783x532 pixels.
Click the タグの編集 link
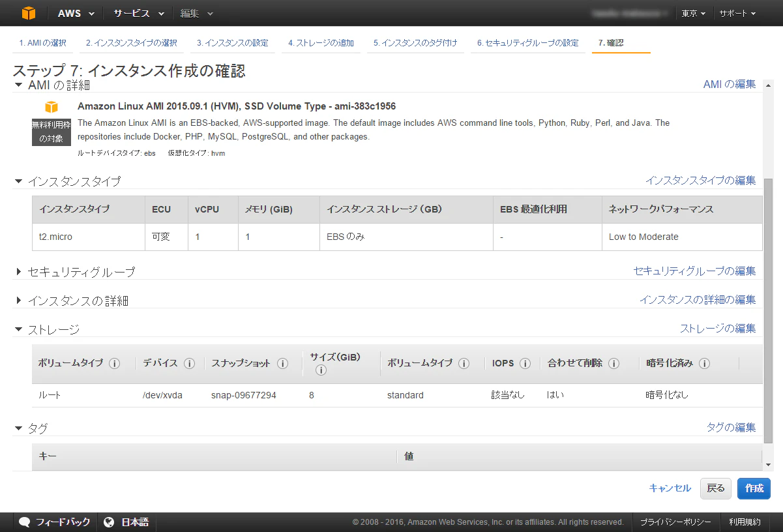731,428
